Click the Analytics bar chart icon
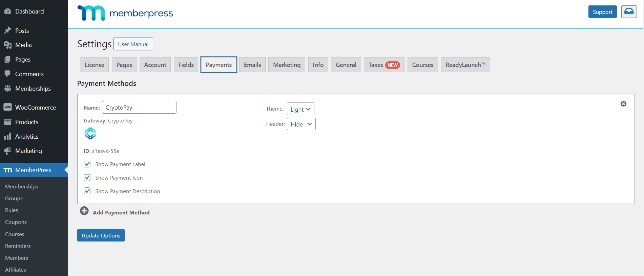Image resolution: width=644 pixels, height=276 pixels. 7,136
